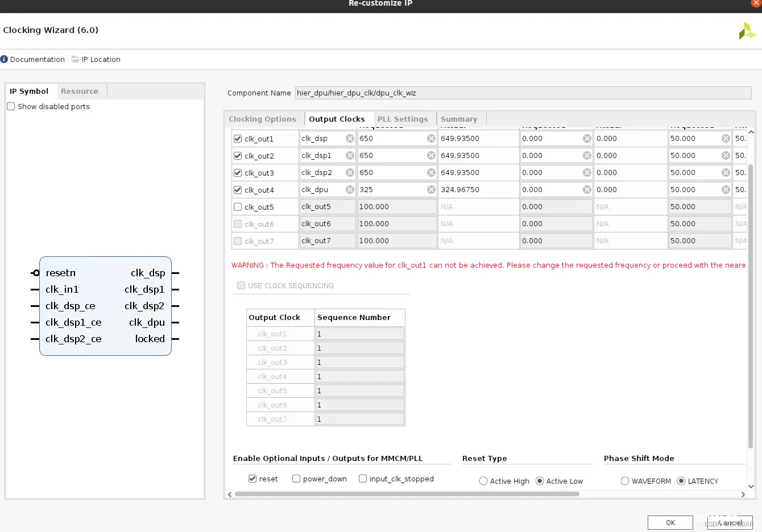Enable the power_down optional input
Viewport: 762px width, 532px height.
tap(296, 479)
